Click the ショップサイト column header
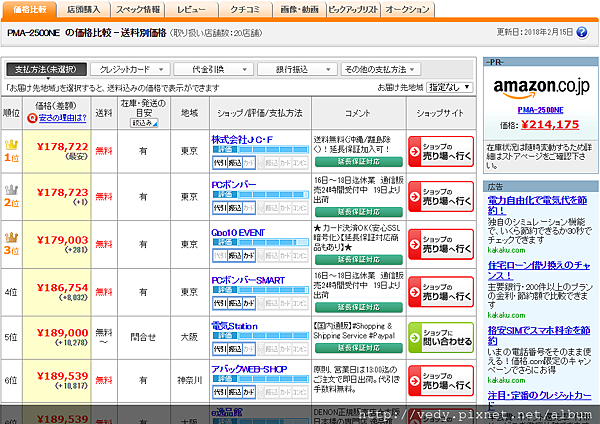Screen dimensions: 600x424 coord(440,113)
